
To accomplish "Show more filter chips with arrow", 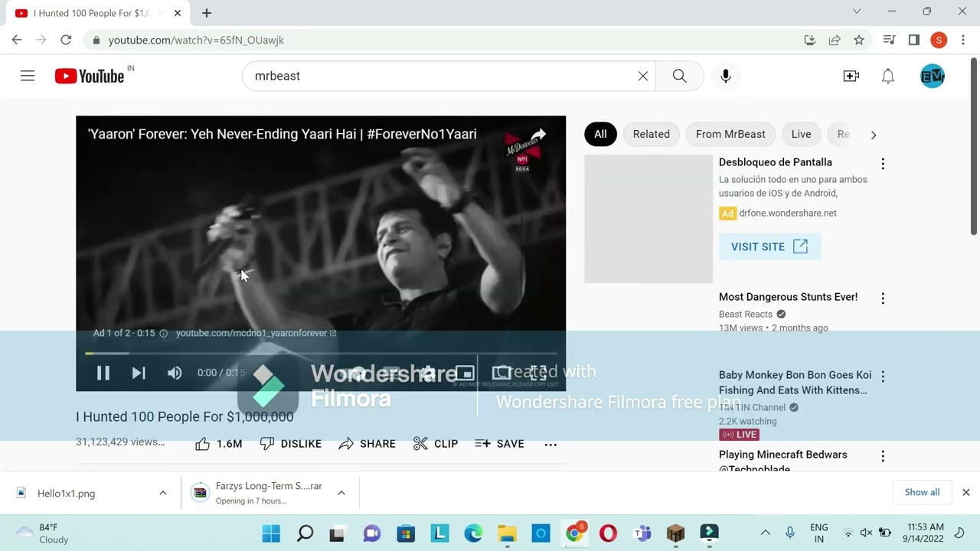I will tap(874, 135).
